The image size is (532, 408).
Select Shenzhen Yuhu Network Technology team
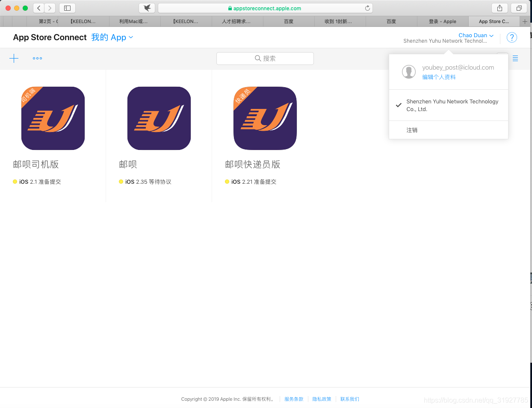452,105
